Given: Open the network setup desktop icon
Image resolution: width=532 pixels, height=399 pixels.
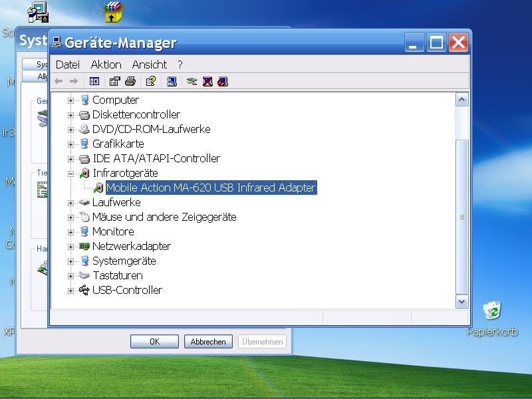Looking at the screenshot, I should pyautogui.click(x=38, y=12).
